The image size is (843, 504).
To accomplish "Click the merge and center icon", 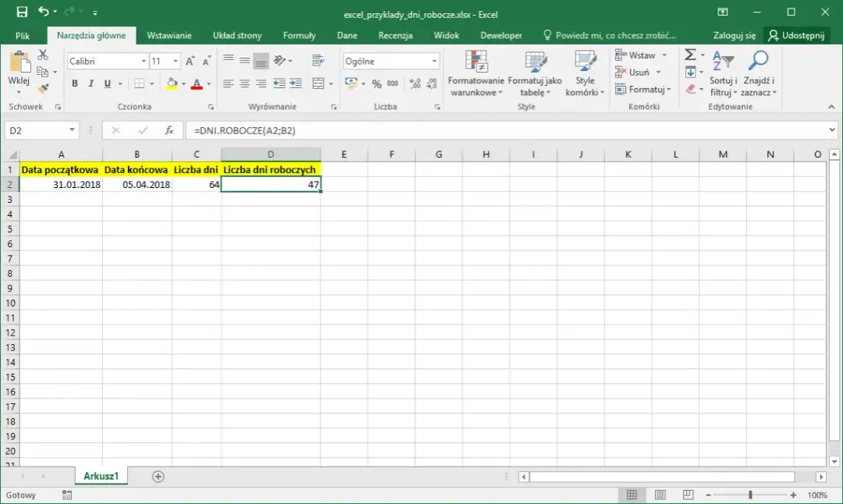I will pos(319,83).
